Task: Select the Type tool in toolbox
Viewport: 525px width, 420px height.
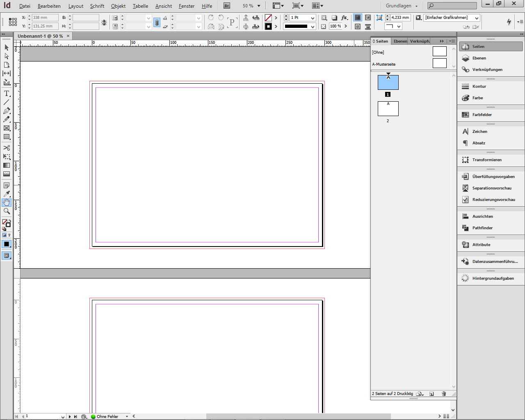Action: tap(7, 94)
